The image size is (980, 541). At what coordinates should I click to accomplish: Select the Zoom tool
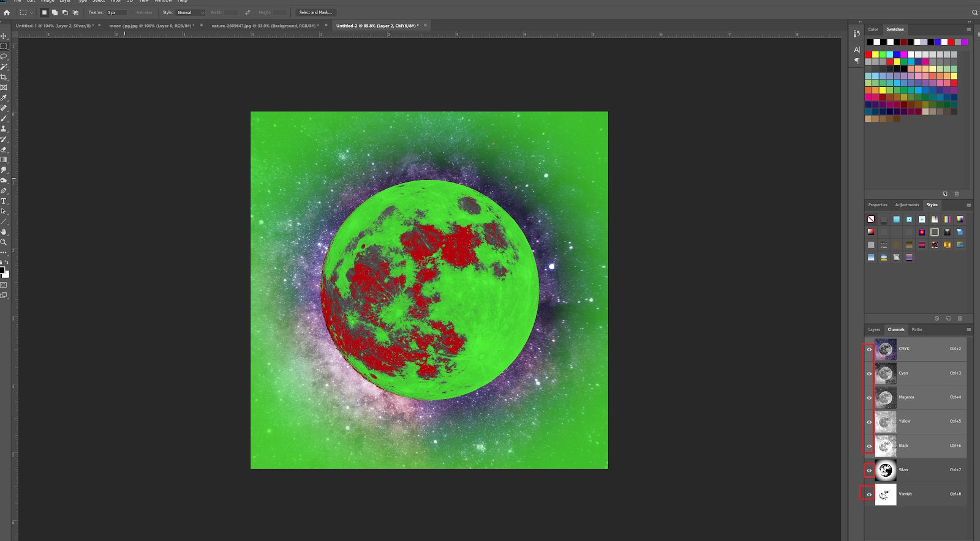pos(4,242)
